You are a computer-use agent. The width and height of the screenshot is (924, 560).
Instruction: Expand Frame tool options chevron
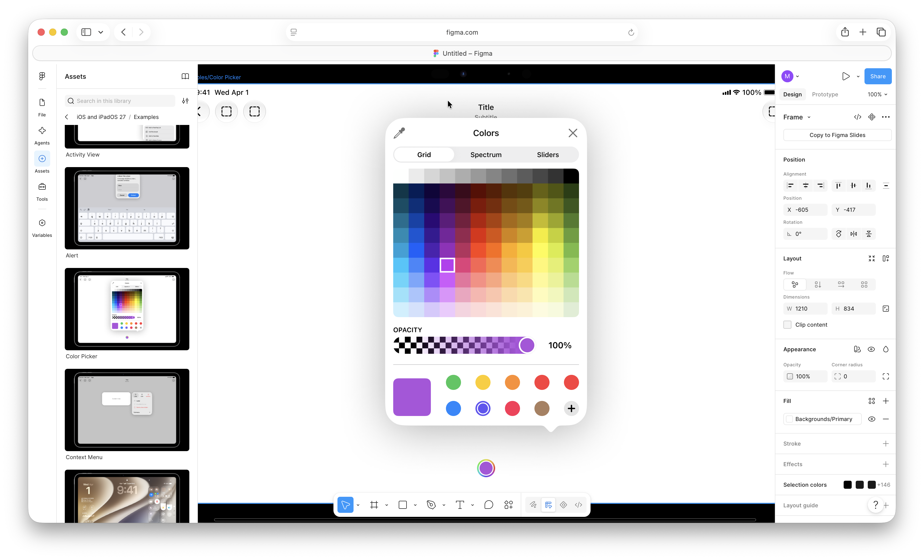[x=387, y=505]
